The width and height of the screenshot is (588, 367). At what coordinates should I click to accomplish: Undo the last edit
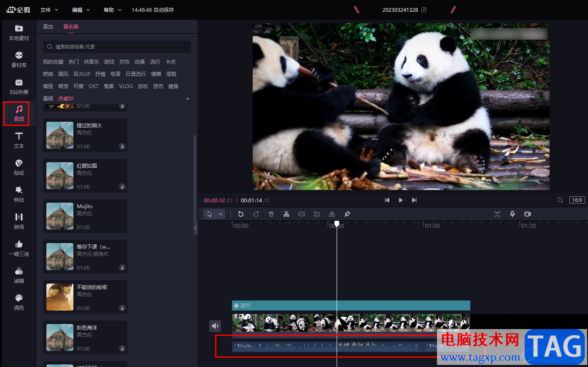click(241, 214)
